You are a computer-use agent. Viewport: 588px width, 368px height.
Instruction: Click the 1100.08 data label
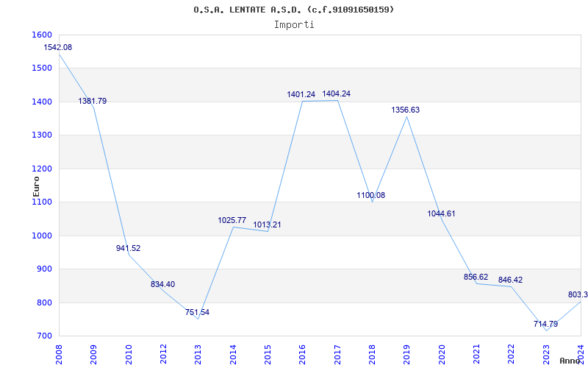371,195
